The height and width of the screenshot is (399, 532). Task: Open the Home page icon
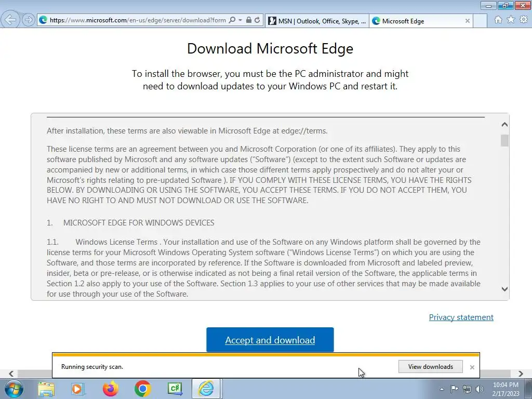(498, 20)
